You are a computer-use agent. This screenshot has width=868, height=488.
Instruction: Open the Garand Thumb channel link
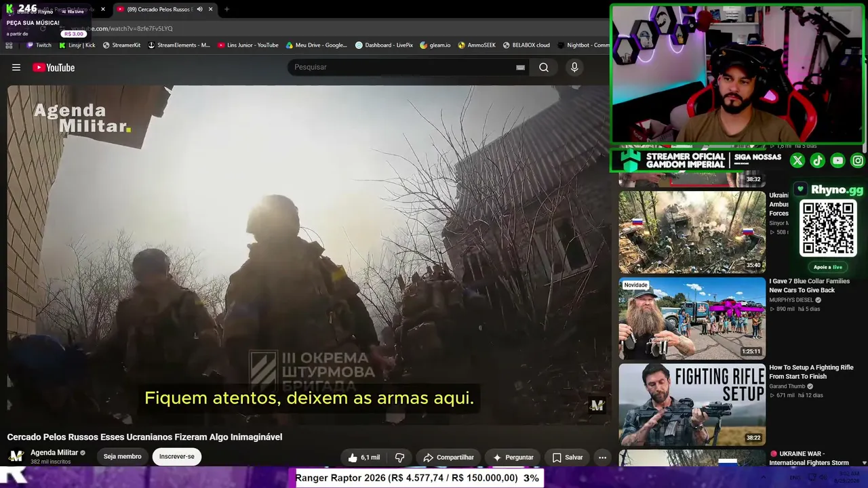click(x=787, y=386)
